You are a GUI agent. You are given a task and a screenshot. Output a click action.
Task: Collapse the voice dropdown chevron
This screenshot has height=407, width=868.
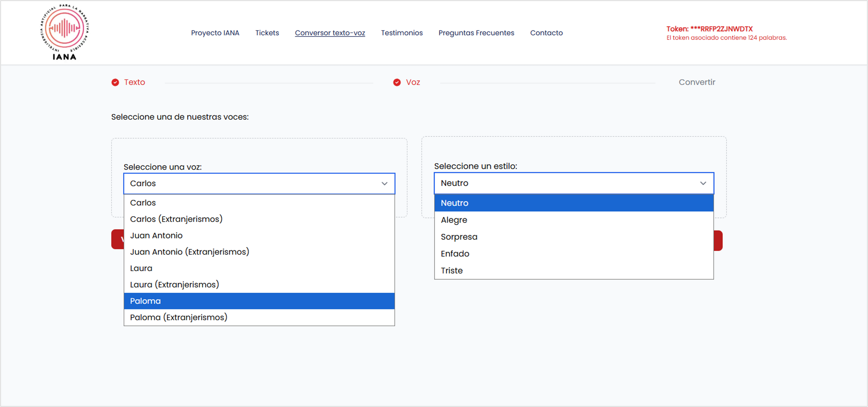(x=384, y=183)
